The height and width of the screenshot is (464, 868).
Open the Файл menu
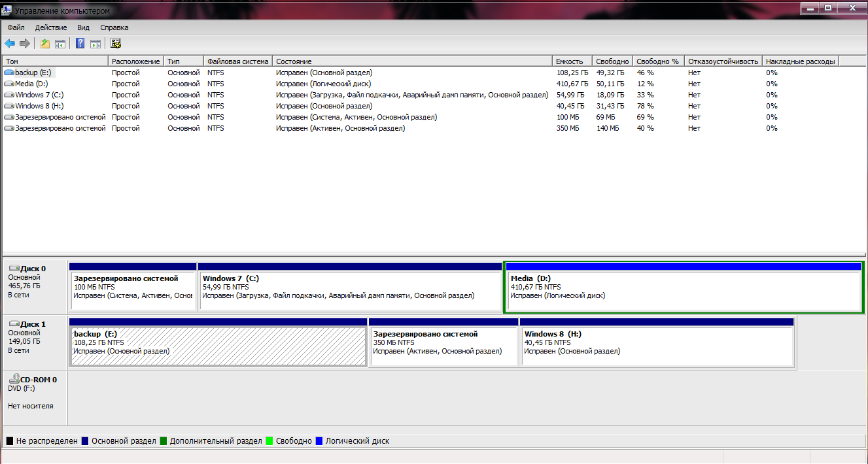click(16, 27)
